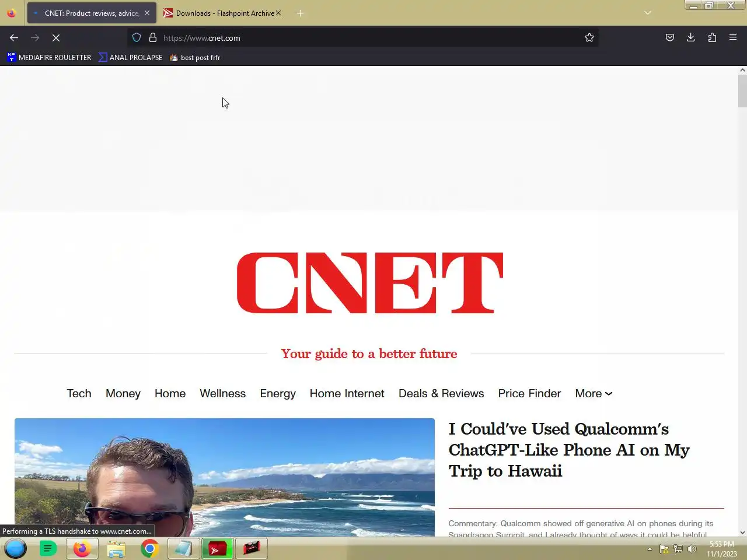Image resolution: width=747 pixels, height=560 pixels.
Task: Open the Qualcomm ChatGPT-Like Phone AI article
Action: 569,450
